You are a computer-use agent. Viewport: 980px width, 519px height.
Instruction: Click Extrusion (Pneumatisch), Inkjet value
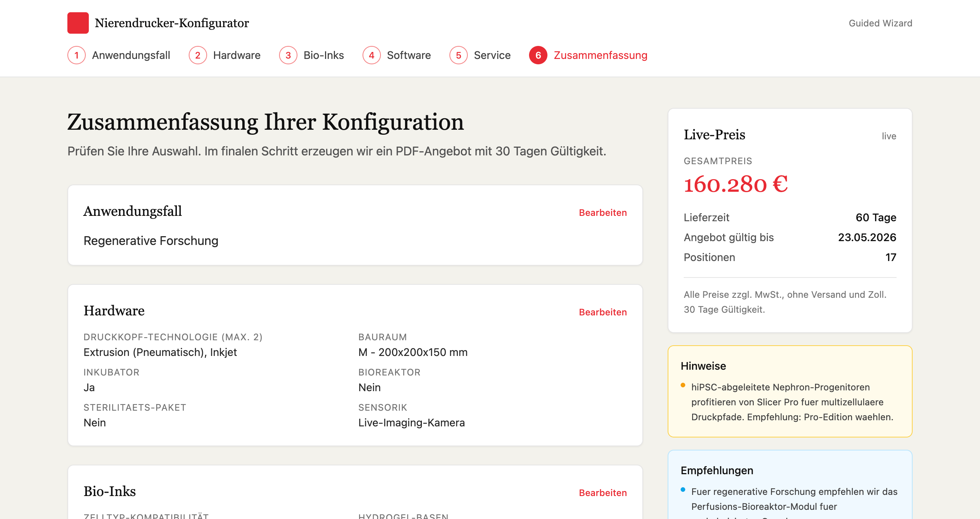[160, 352]
